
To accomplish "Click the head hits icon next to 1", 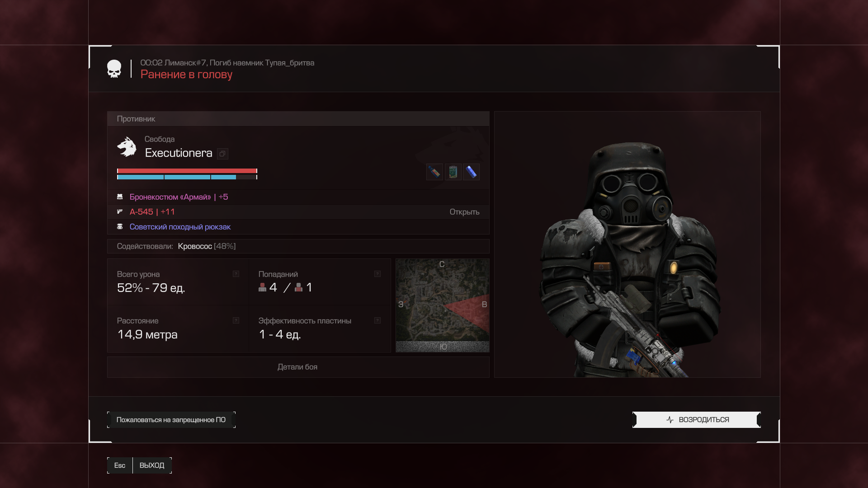I will (298, 287).
